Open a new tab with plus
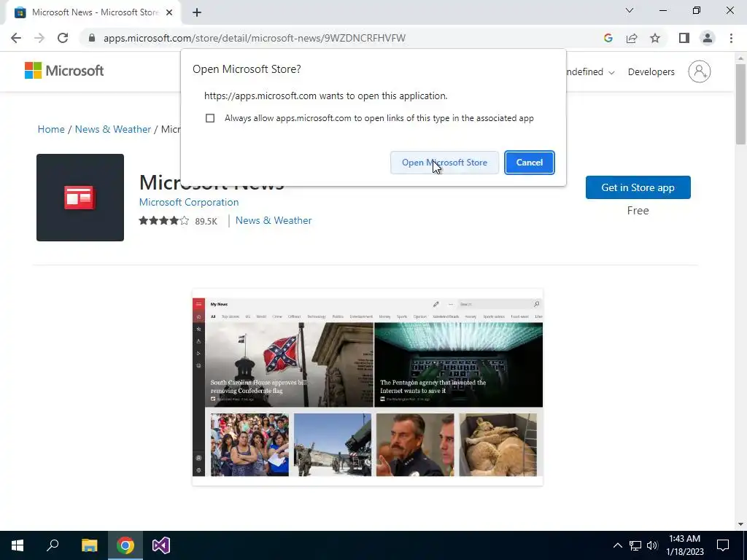 tap(197, 13)
